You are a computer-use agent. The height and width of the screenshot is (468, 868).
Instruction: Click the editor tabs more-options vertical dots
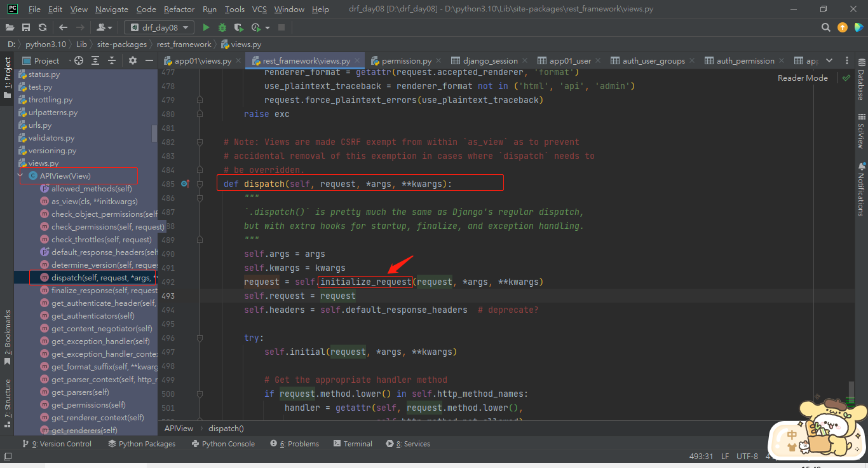tap(847, 60)
